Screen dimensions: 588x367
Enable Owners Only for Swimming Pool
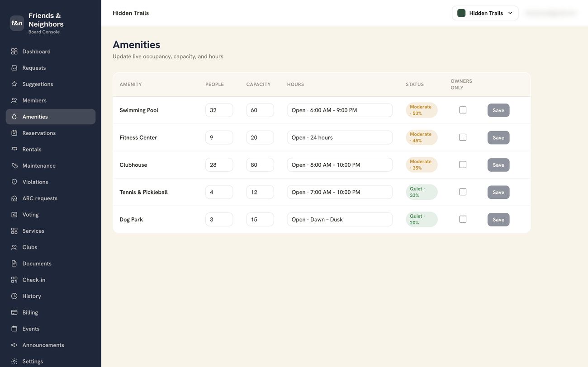point(463,110)
